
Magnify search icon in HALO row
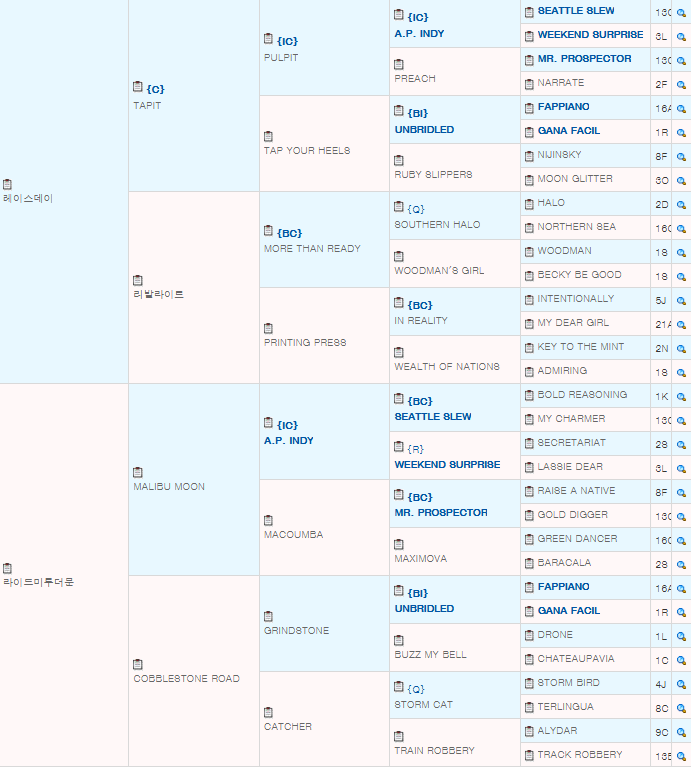681,204
